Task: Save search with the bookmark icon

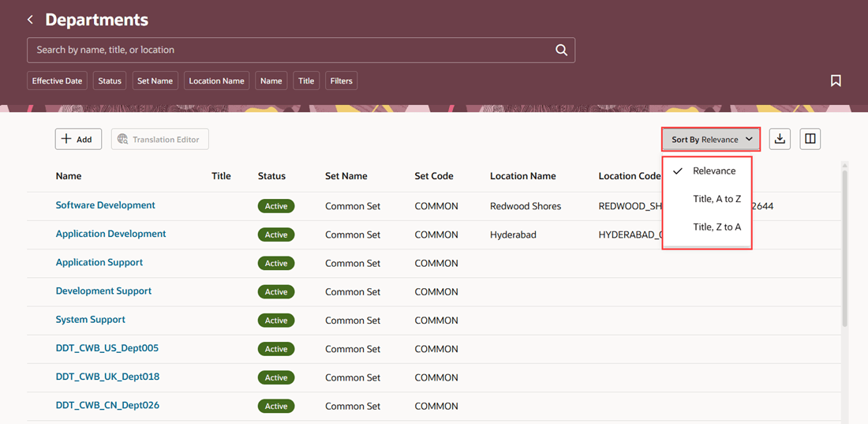Action: coord(836,81)
